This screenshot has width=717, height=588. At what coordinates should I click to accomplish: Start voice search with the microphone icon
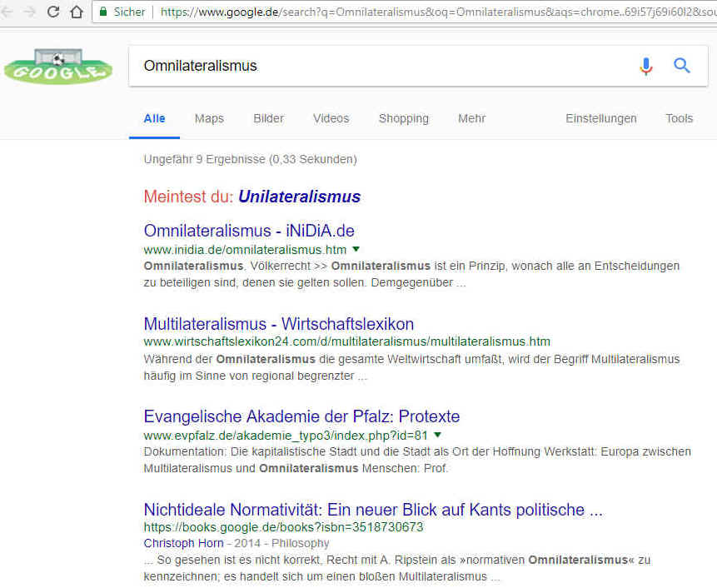point(646,67)
